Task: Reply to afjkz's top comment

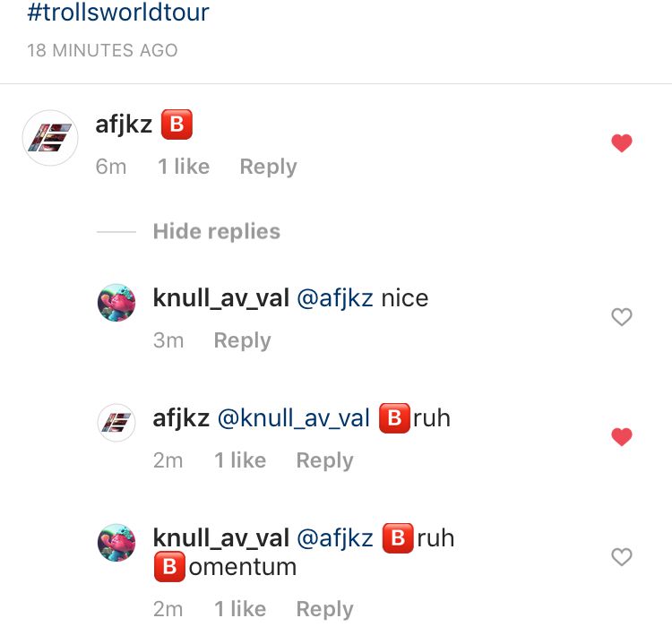Action: click(x=268, y=167)
